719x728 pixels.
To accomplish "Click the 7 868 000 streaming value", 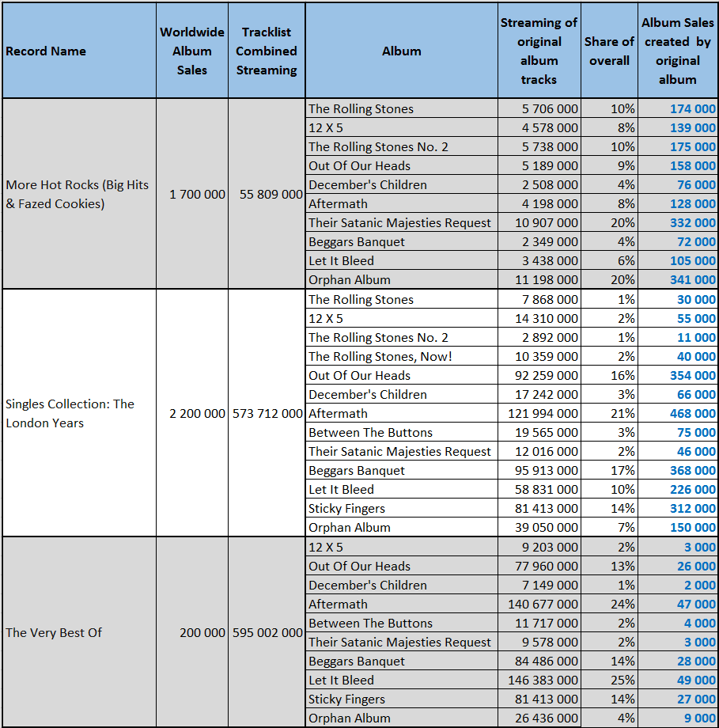I will [x=550, y=299].
